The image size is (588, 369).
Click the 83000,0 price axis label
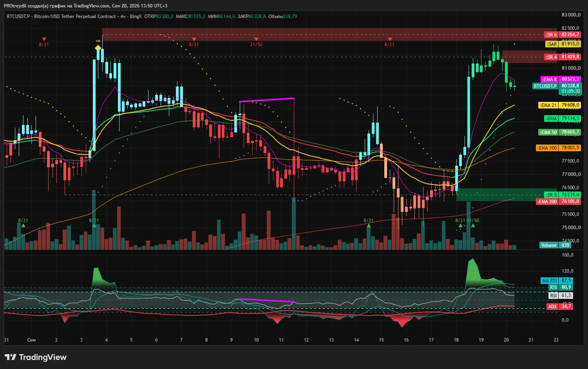[571, 15]
